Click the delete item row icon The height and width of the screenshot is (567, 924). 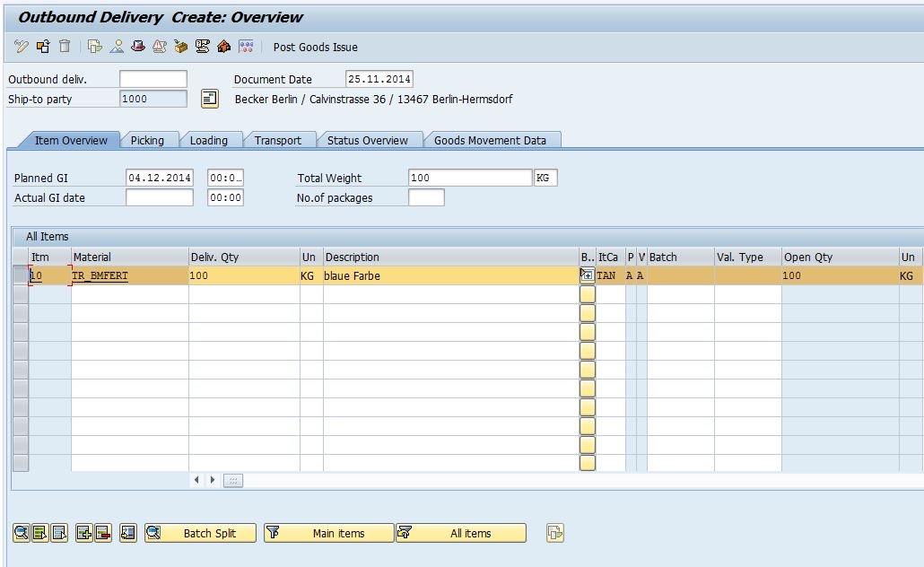click(x=102, y=533)
